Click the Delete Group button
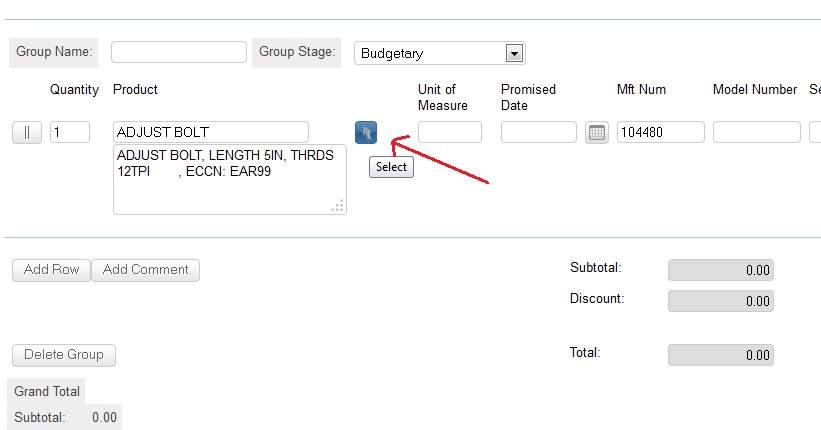 [64, 355]
